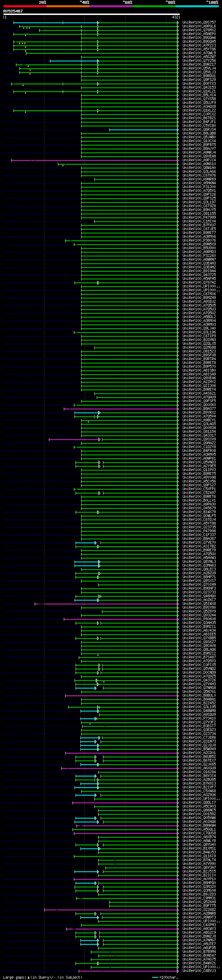Select the UniRef100_Q6RJS4 label
The image size is (222, 980).
point(199,130)
